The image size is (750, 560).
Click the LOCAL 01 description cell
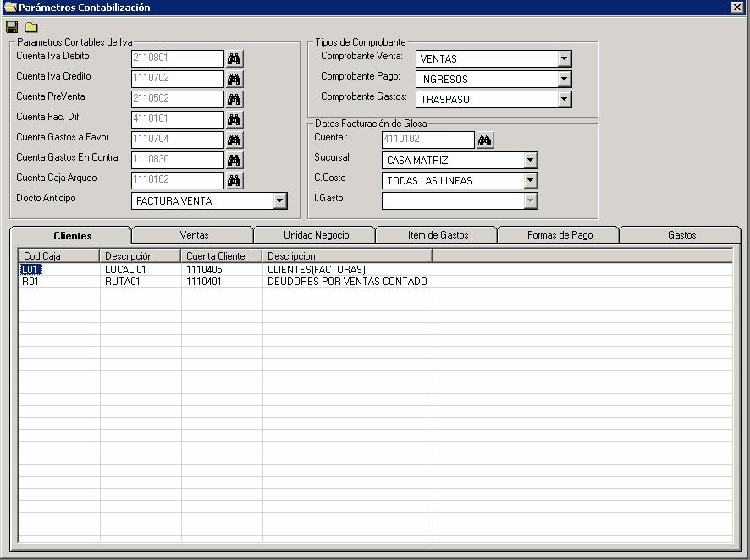click(x=141, y=270)
